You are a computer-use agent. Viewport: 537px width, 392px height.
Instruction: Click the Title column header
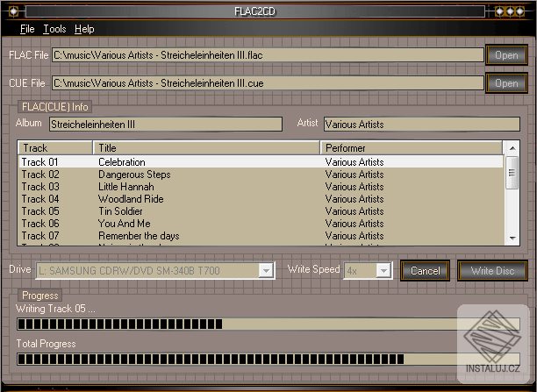206,148
